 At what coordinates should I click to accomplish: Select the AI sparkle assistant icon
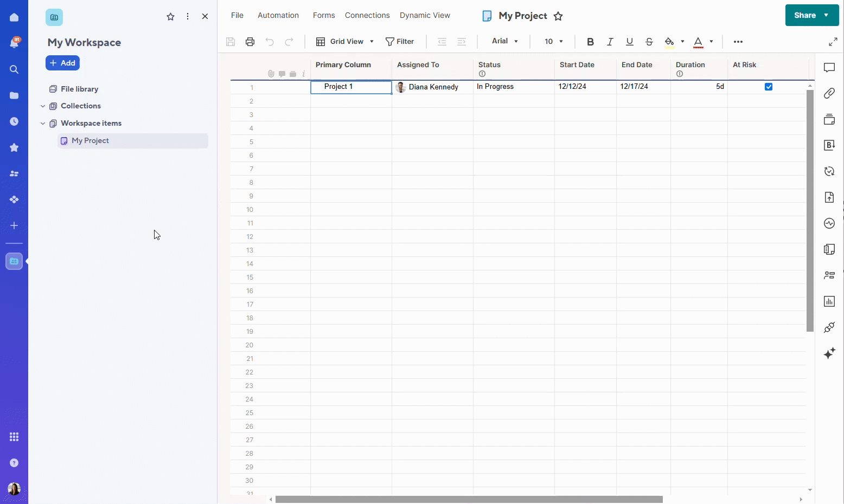pos(829,353)
